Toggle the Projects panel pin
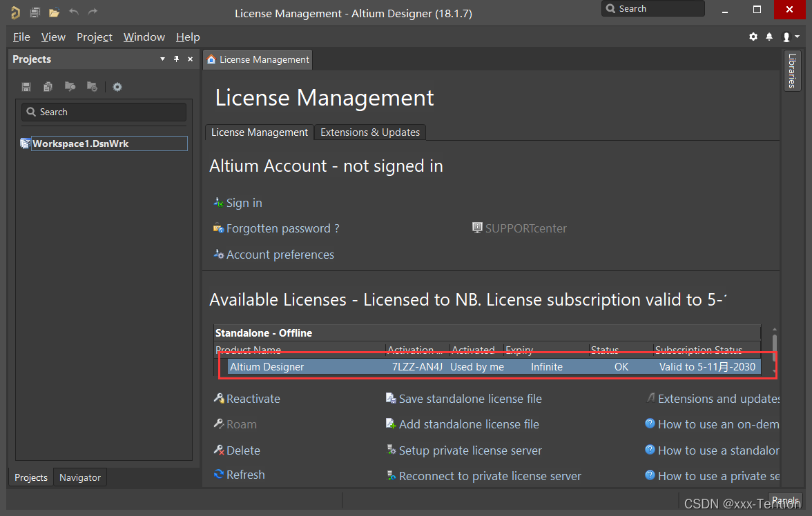The width and height of the screenshot is (812, 516). point(176,59)
